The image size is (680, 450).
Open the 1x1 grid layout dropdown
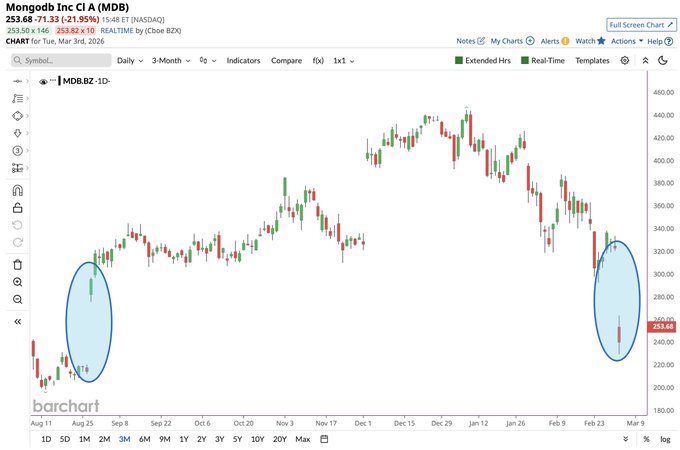pyautogui.click(x=344, y=60)
